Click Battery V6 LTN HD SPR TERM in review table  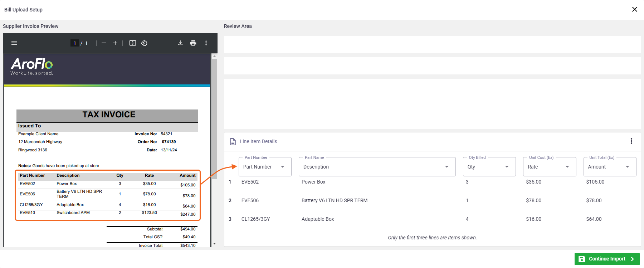tap(335, 200)
